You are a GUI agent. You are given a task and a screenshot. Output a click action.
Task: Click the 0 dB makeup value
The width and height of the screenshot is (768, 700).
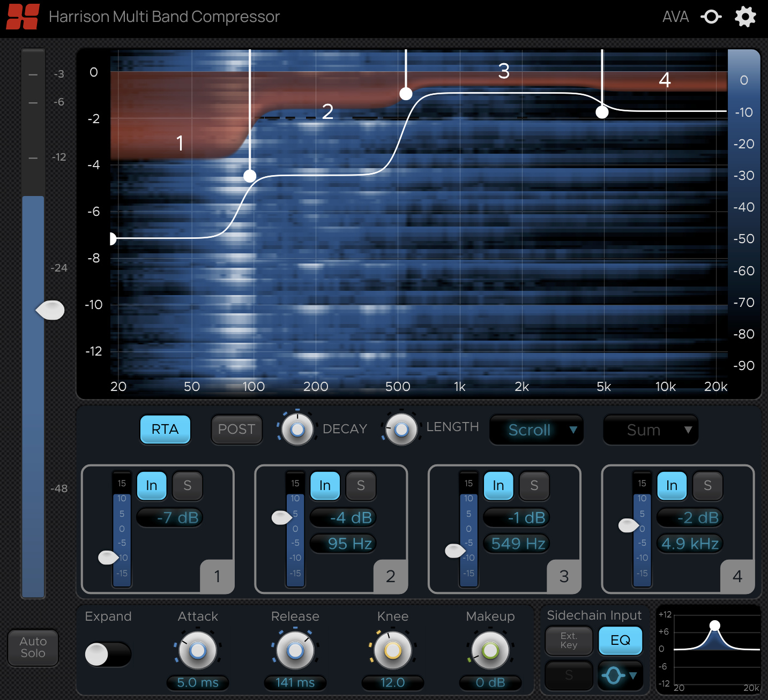pos(490,683)
